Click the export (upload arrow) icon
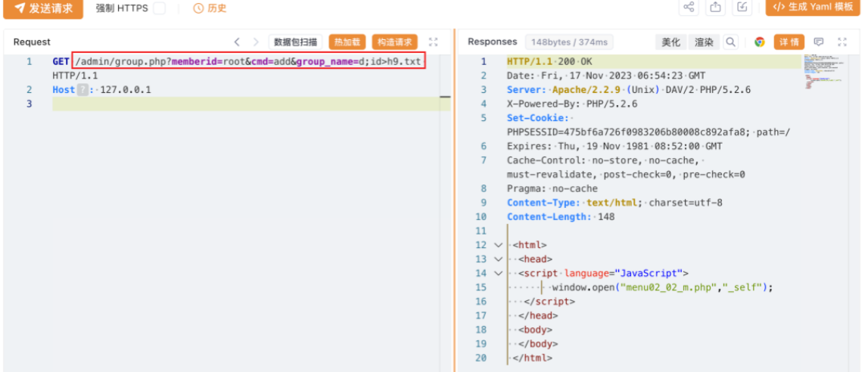868x372 pixels. [x=716, y=8]
